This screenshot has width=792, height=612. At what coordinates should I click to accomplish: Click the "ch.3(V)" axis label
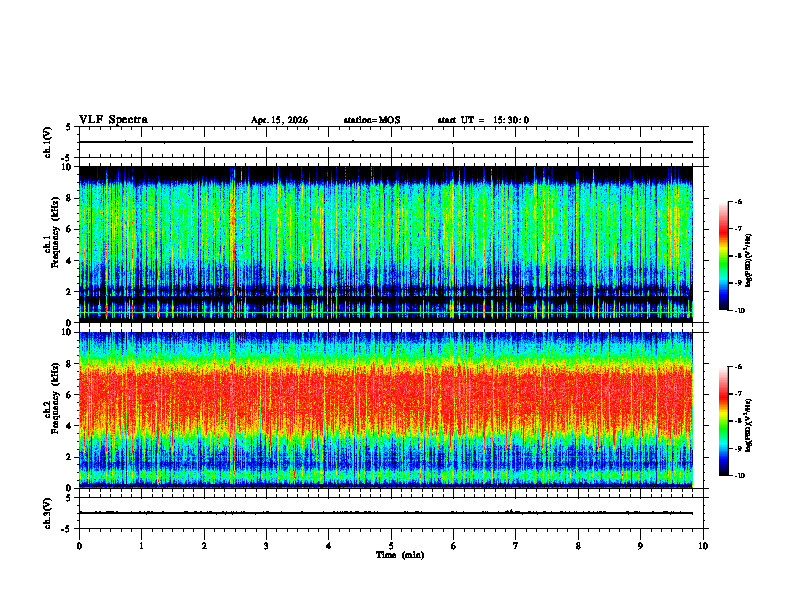point(48,513)
